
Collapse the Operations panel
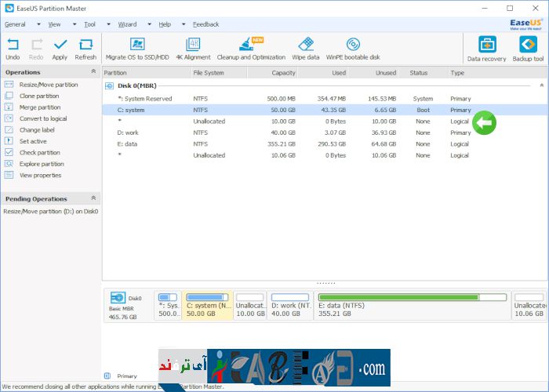tap(94, 72)
